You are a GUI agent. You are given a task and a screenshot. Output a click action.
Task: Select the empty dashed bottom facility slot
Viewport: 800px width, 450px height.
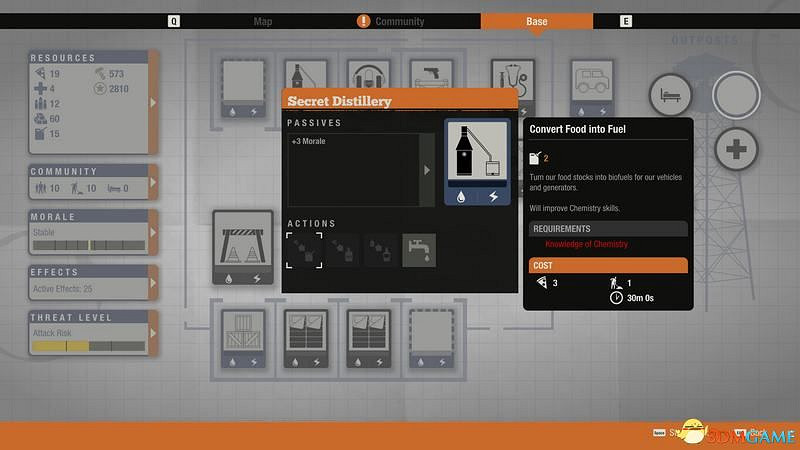click(x=431, y=335)
